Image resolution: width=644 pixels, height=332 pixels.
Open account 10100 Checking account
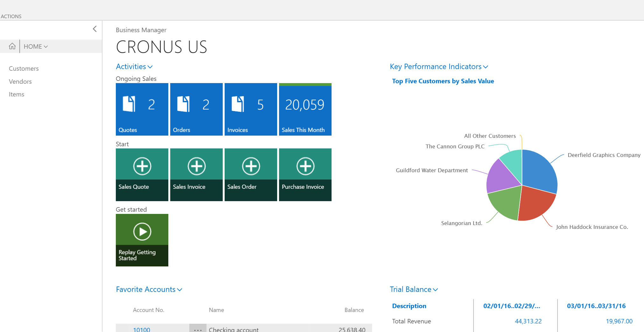(x=141, y=329)
